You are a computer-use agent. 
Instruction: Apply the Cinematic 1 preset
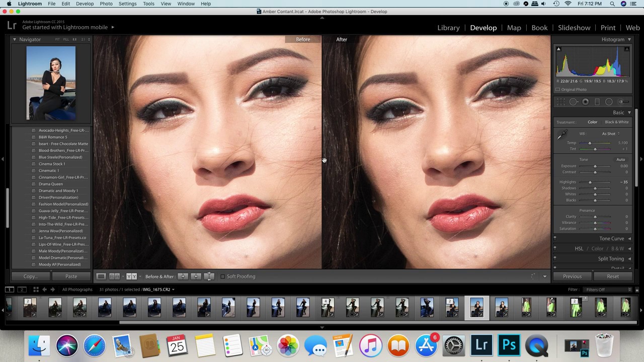point(49,170)
